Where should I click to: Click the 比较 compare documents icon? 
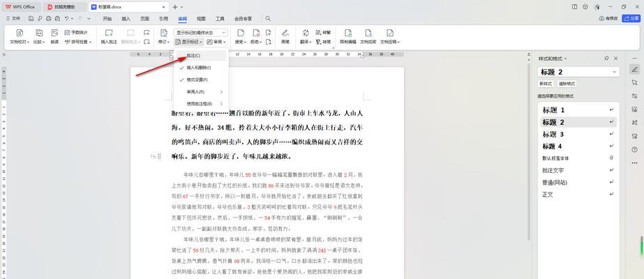click(39, 33)
